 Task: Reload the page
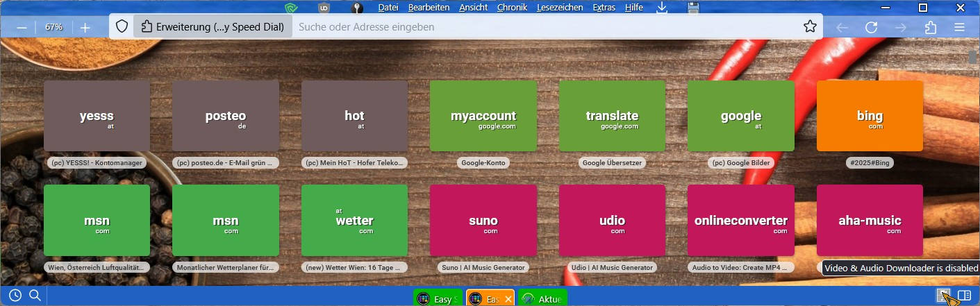(871, 27)
